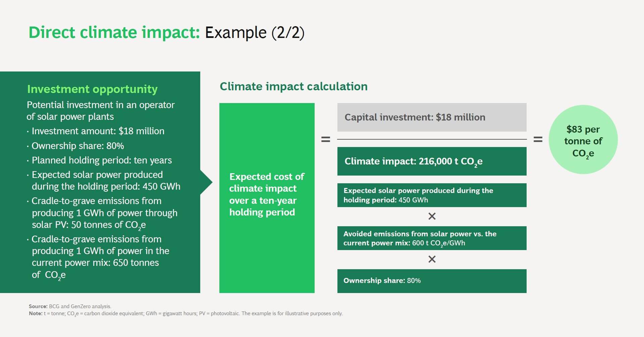Select the Ownership share 80% box
Screen dimensions: 644x337
pyautogui.click(x=432, y=281)
